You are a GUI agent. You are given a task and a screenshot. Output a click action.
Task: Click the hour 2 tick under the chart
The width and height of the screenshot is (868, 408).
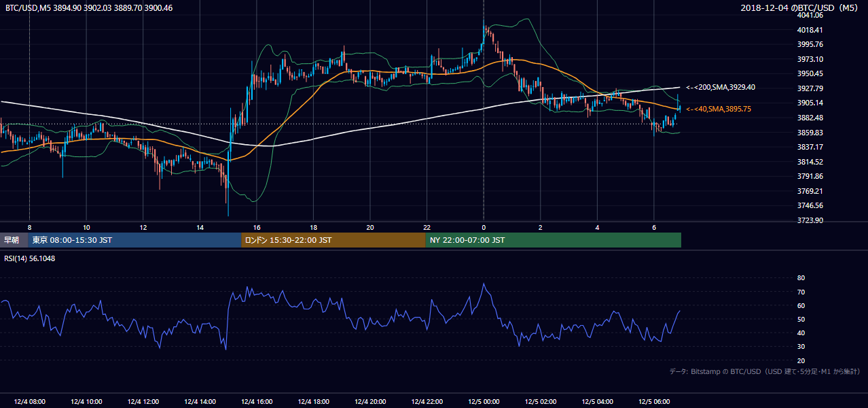(541, 227)
